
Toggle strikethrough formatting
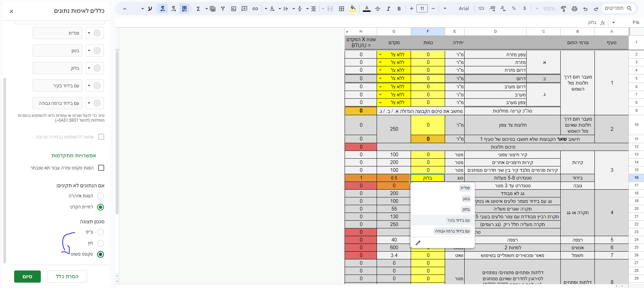click(378, 9)
